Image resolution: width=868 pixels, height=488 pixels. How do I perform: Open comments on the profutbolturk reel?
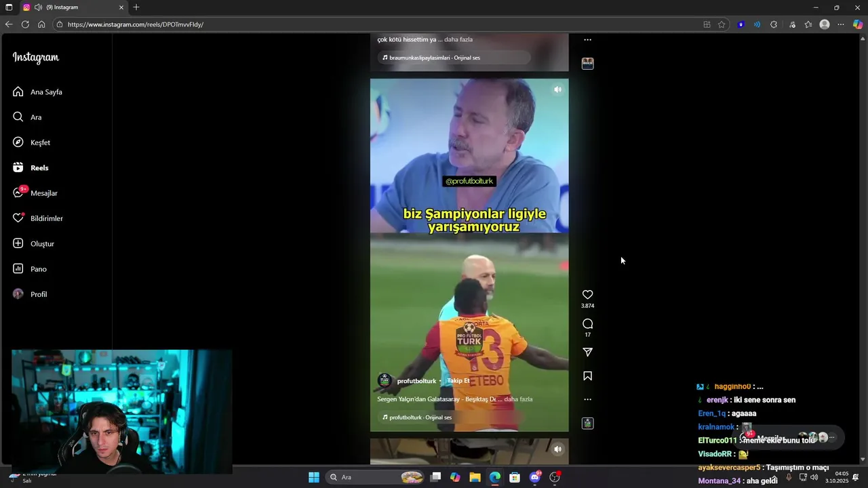(587, 324)
